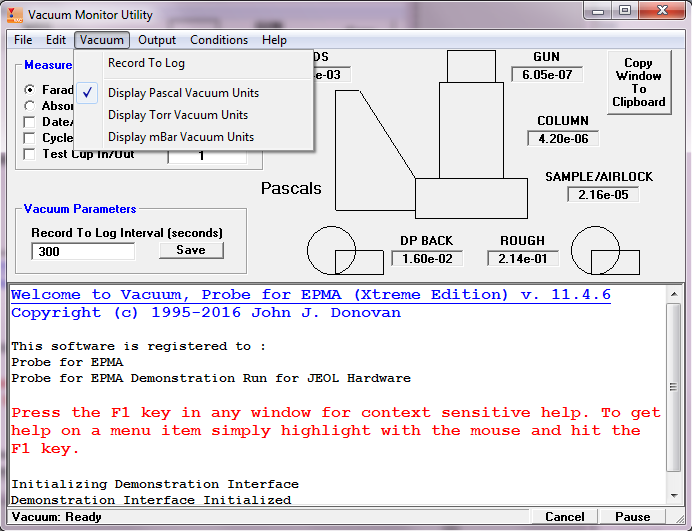The image size is (692, 531).
Task: Select Display mBar Vacuum Units
Action: (x=181, y=137)
